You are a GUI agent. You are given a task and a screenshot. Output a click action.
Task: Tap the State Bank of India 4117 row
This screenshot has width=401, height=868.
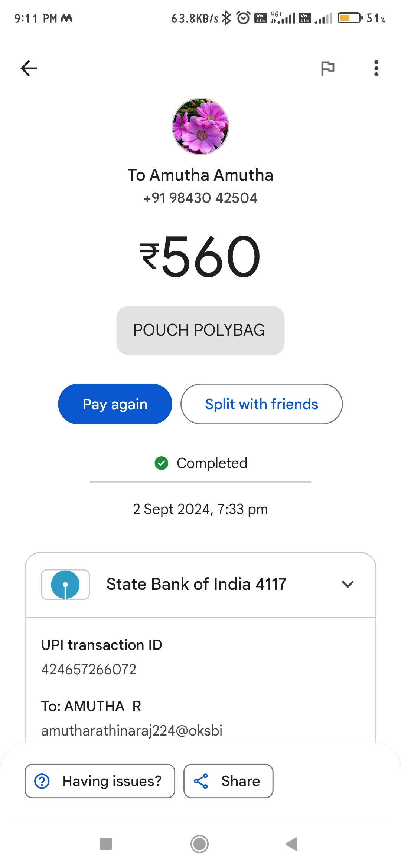[x=200, y=585]
